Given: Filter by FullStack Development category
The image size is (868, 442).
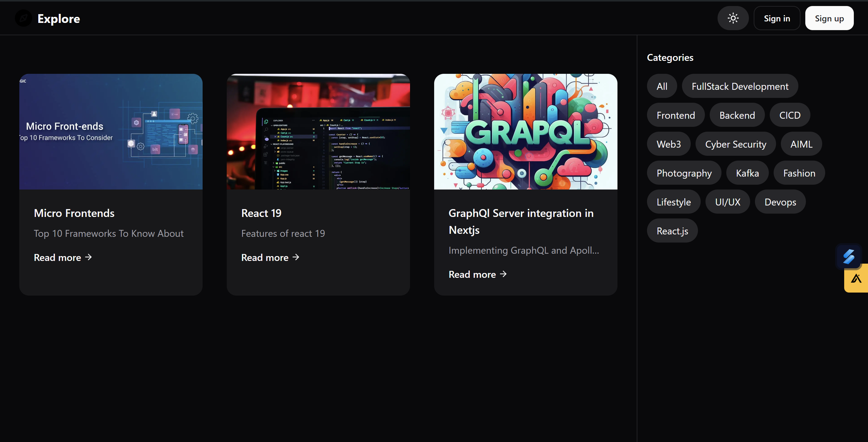Looking at the screenshot, I should coord(740,86).
